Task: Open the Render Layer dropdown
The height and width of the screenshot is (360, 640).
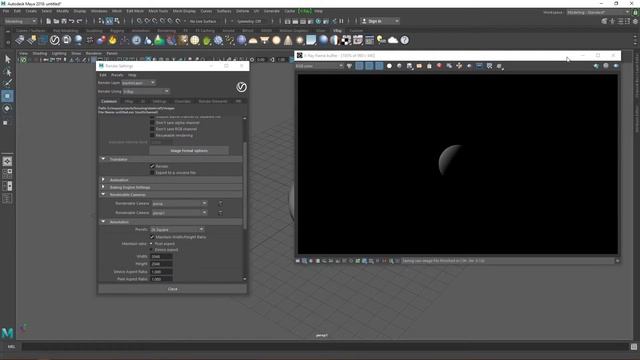Action: [x=138, y=82]
